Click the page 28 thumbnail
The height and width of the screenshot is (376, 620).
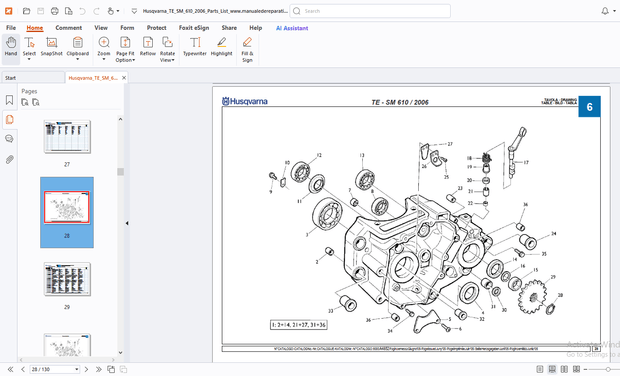pos(67,207)
